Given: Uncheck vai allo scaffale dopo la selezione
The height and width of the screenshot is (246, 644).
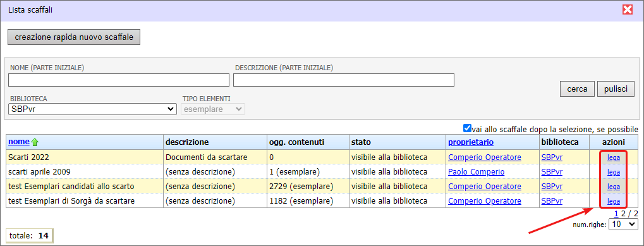Looking at the screenshot, I should pos(467,128).
